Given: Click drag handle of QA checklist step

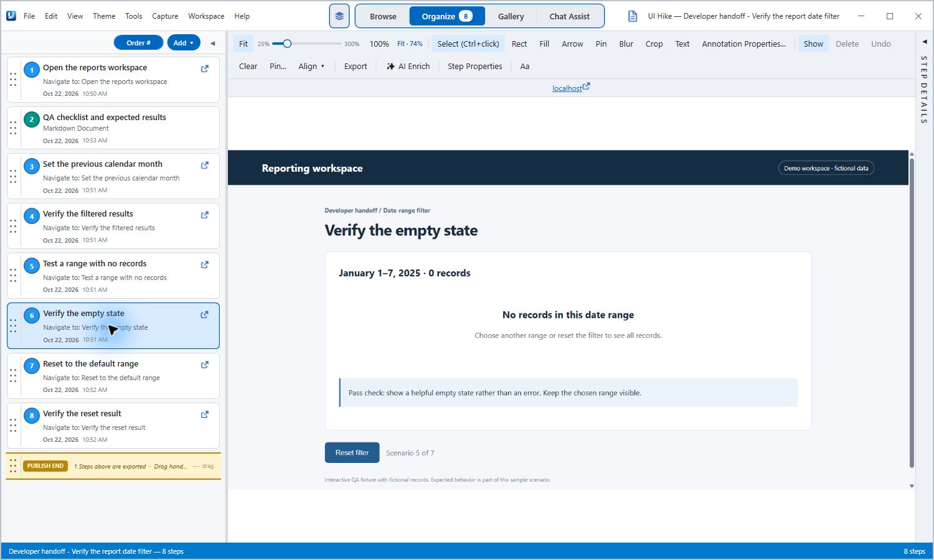Looking at the screenshot, I should coord(13,128).
